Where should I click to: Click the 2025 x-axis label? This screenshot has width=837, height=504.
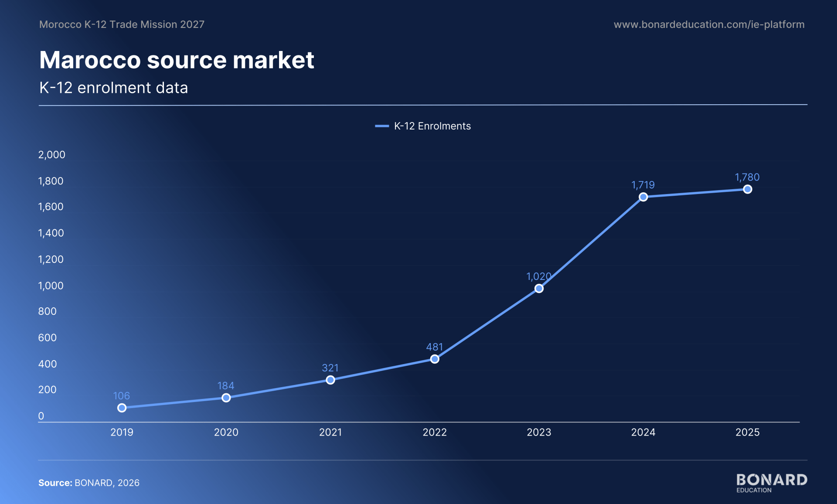pyautogui.click(x=748, y=432)
